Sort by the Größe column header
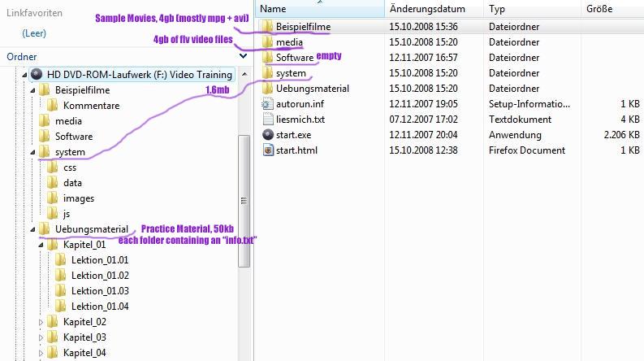This screenshot has height=361, width=644. 613,9
